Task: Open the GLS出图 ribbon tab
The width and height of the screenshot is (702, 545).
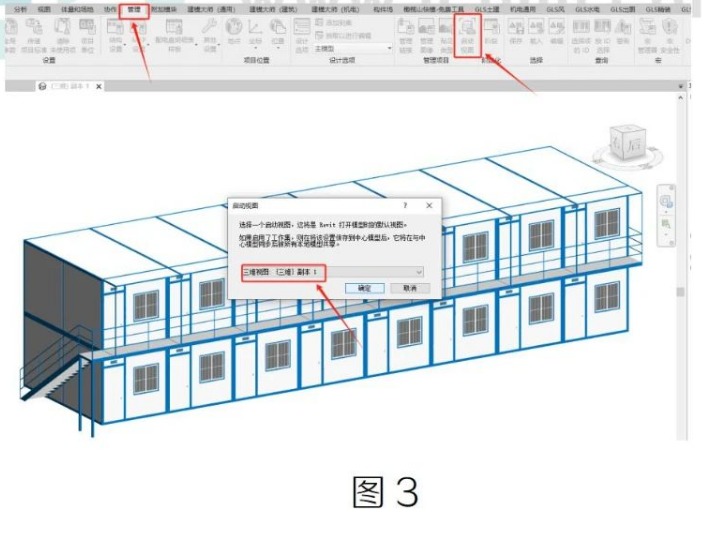Action: click(x=623, y=9)
